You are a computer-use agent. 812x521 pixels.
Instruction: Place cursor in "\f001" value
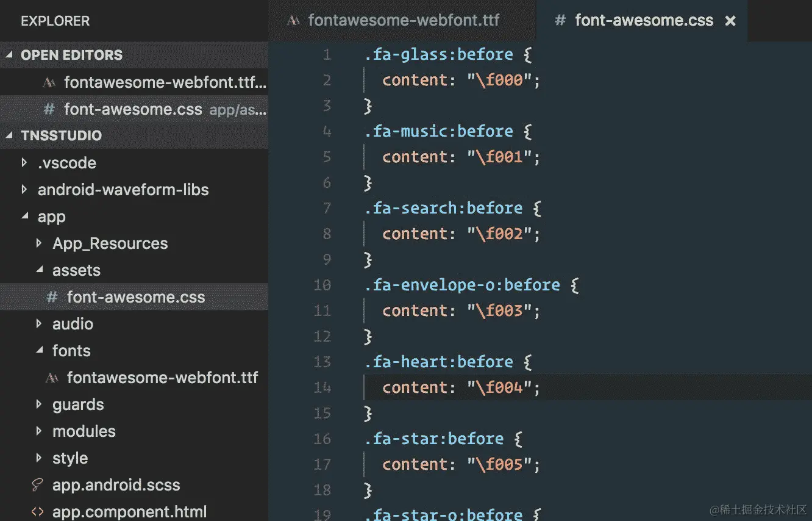click(x=500, y=157)
